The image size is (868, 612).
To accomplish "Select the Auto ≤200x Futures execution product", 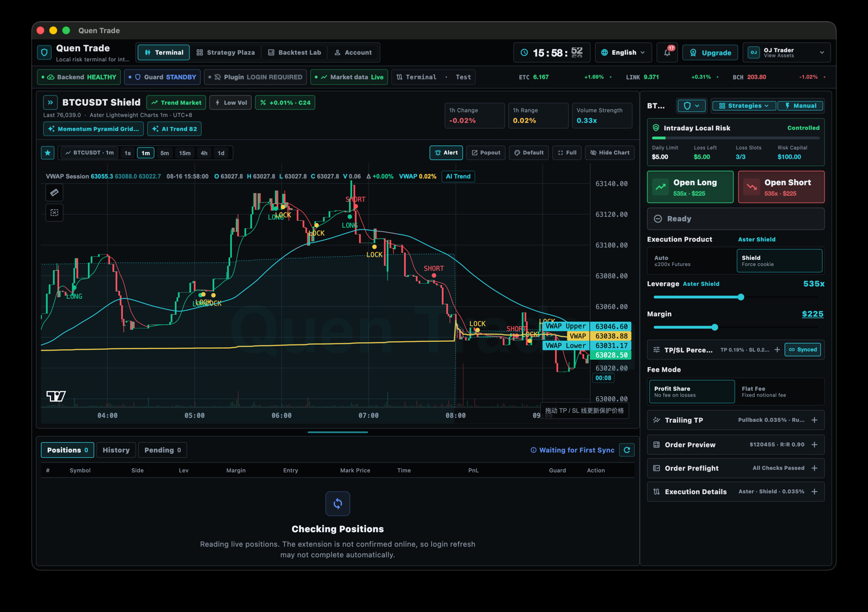I will coord(692,261).
